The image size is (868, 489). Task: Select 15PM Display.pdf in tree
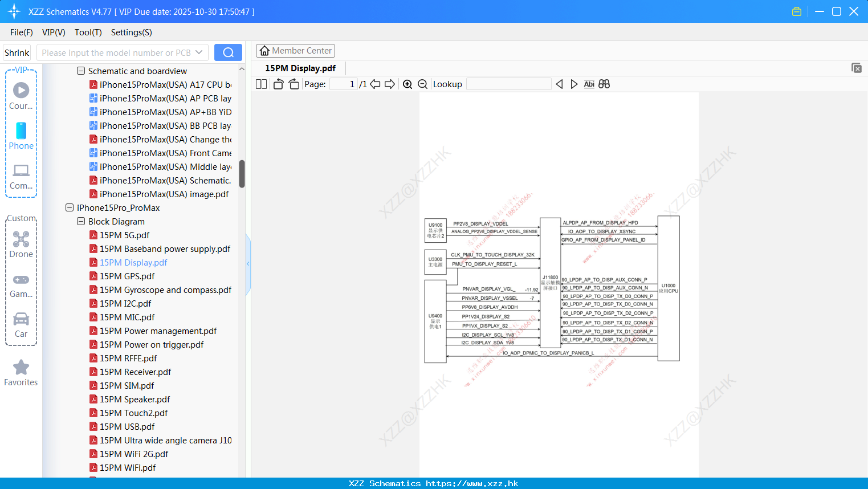(x=128, y=262)
